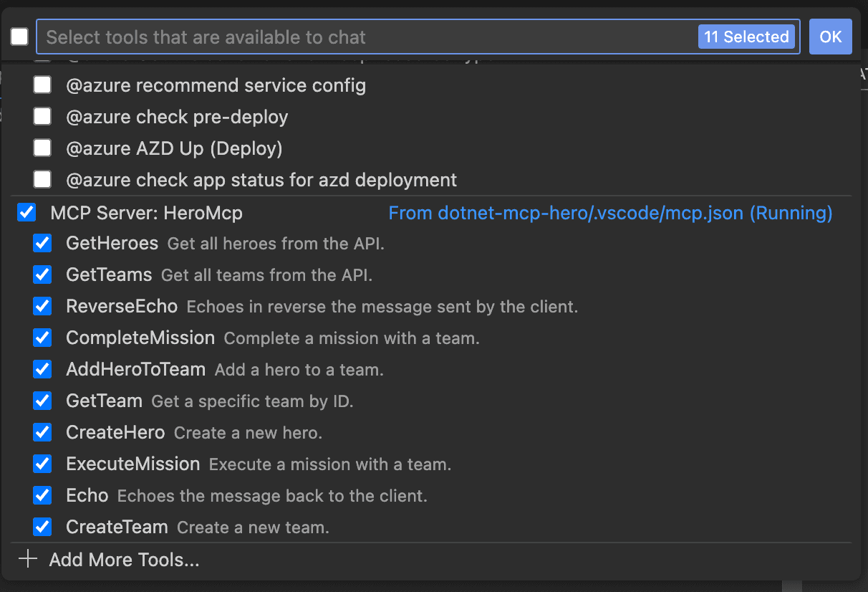Uncheck the ExecuteMission tool

[42, 464]
